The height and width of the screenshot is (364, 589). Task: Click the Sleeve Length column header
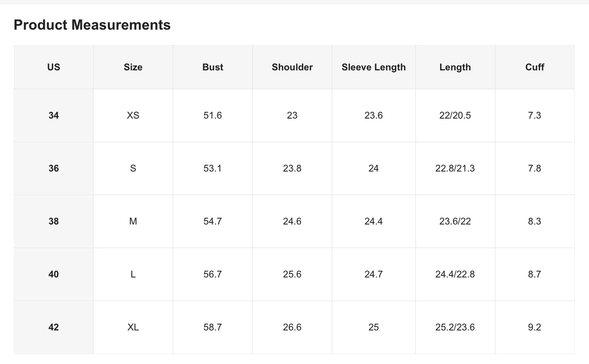point(374,67)
